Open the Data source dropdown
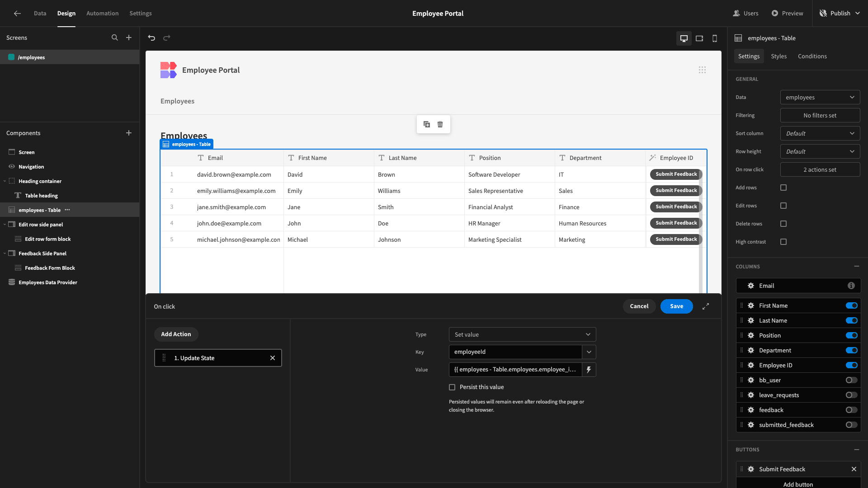The height and width of the screenshot is (488, 868). coord(820,97)
